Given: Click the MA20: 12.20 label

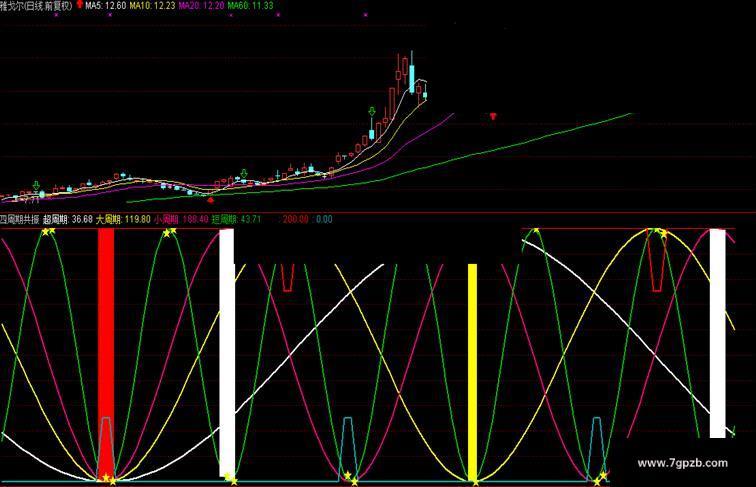Looking at the screenshot, I should (202, 5).
